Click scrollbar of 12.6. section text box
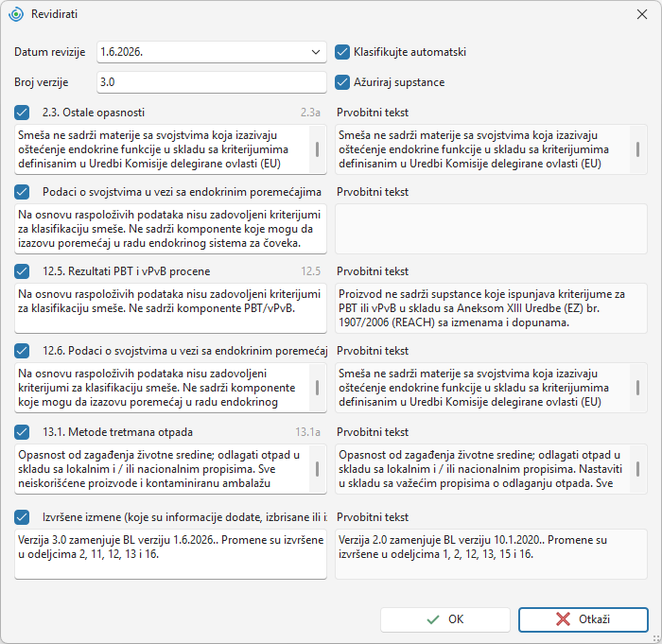The height and width of the screenshot is (644, 662). point(318,388)
